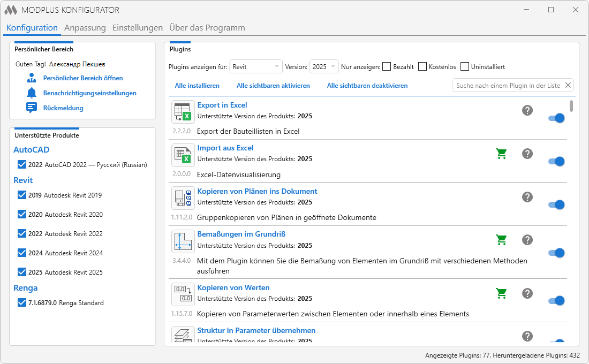This screenshot has height=364, width=589.
Task: Disable the Import aus Excel plugin switch
Action: [x=556, y=161]
